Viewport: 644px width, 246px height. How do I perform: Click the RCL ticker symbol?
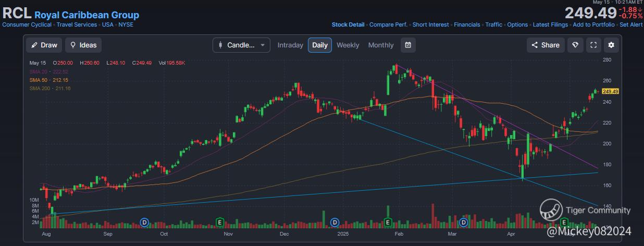[x=17, y=14]
